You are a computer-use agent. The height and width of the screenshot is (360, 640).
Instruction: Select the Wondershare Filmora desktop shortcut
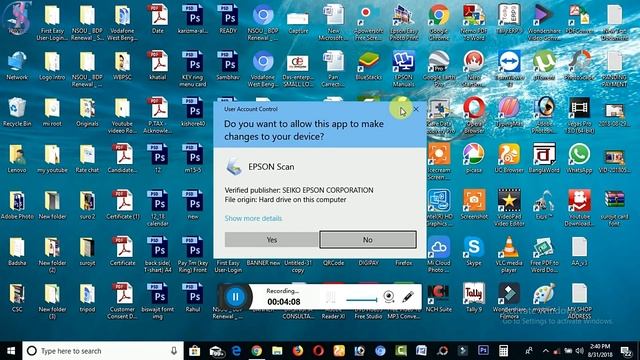[509, 301]
